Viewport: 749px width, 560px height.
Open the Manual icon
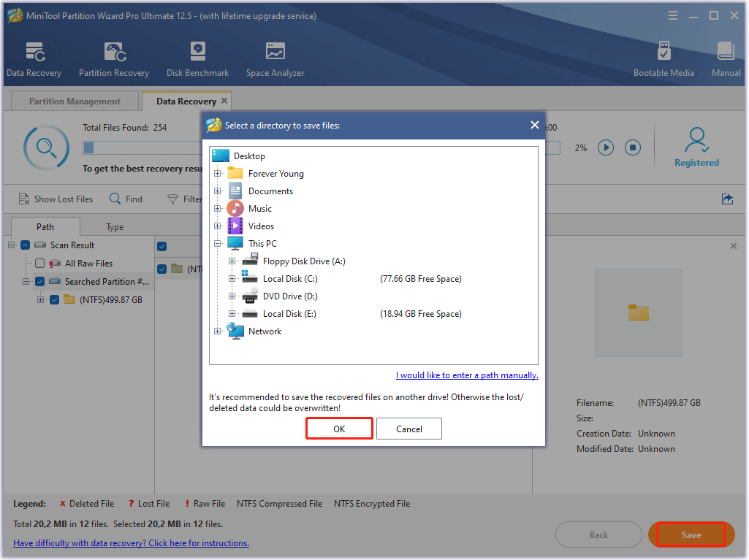[x=726, y=58]
